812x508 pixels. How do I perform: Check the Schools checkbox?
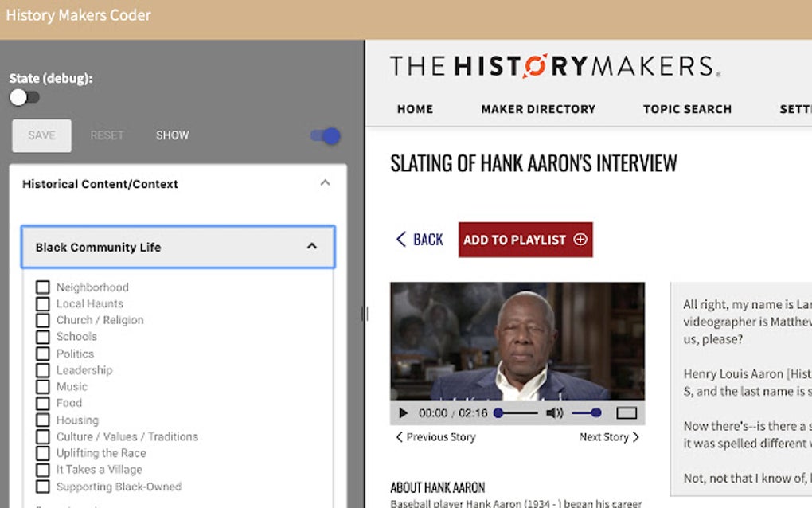(x=43, y=337)
